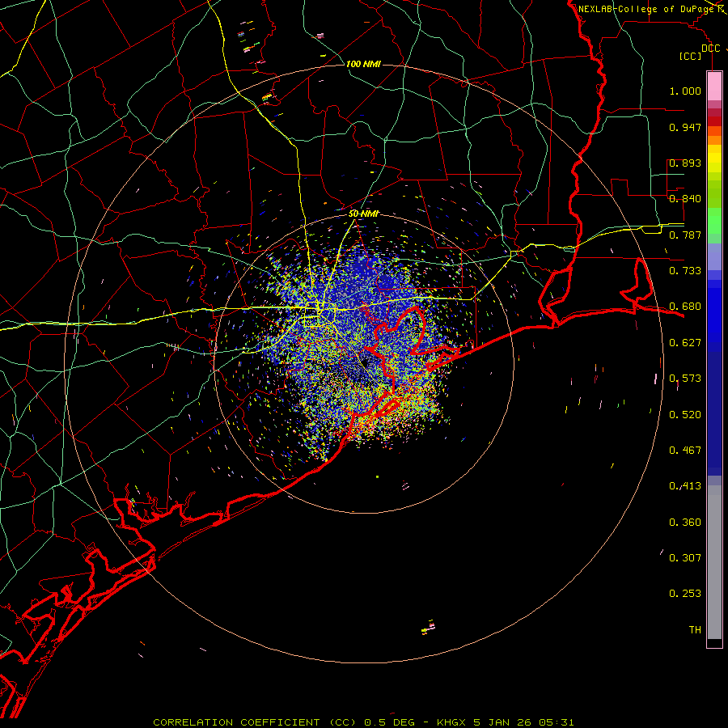Pick the lavender swatch beside 0.733
The height and width of the screenshot is (728, 728).
tap(714, 257)
